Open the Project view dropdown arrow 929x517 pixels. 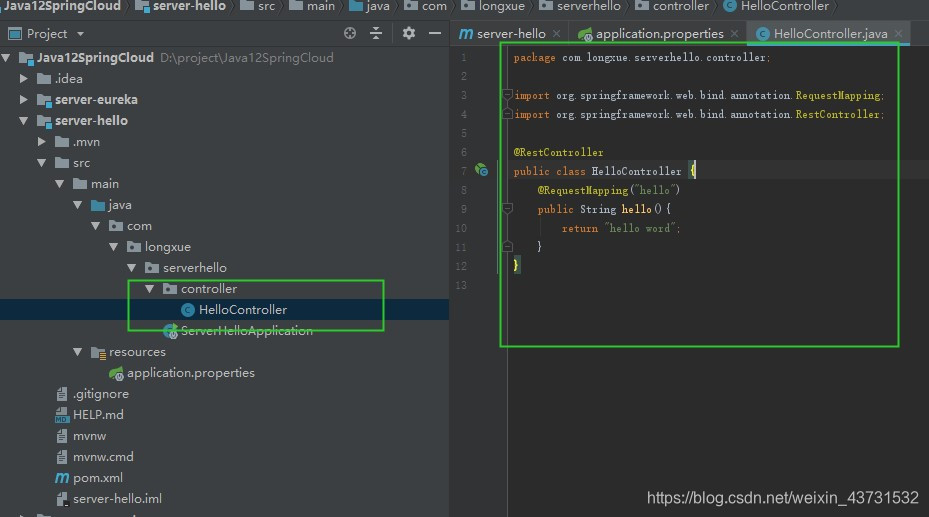click(x=81, y=34)
